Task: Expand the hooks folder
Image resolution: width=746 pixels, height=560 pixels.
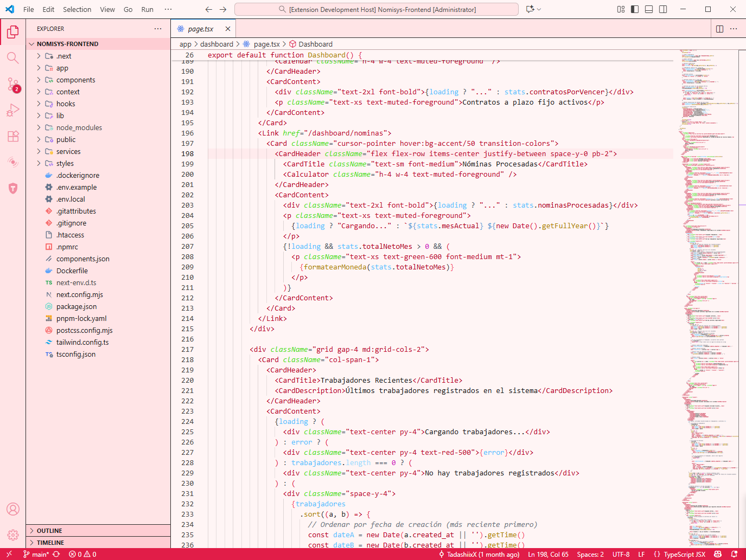Action: click(x=98, y=104)
